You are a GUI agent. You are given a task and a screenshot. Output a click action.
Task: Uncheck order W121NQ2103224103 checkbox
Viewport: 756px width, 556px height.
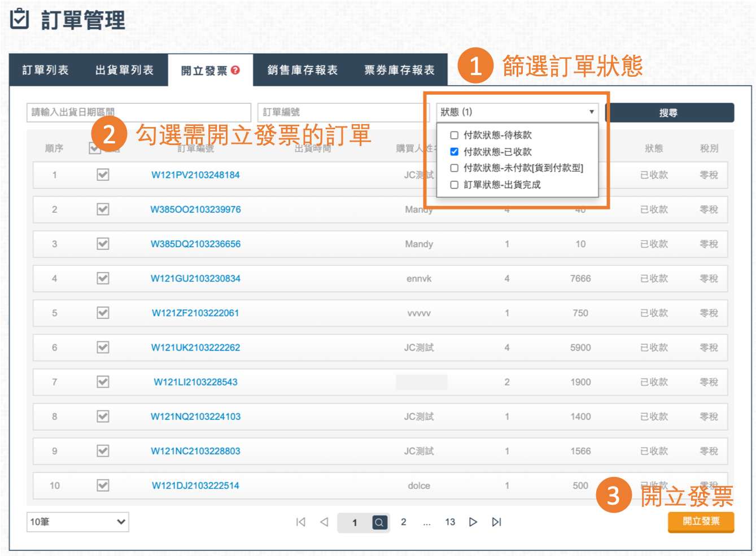coord(103,417)
